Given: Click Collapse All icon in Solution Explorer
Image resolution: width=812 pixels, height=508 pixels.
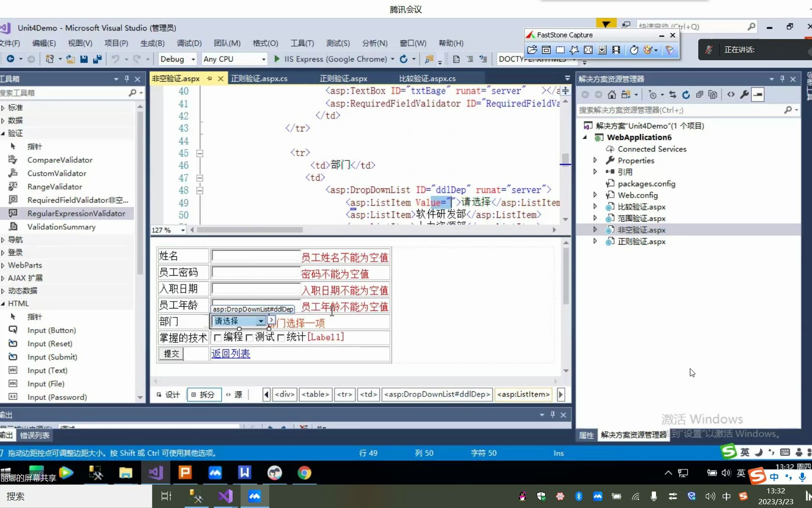Looking at the screenshot, I should pos(700,95).
